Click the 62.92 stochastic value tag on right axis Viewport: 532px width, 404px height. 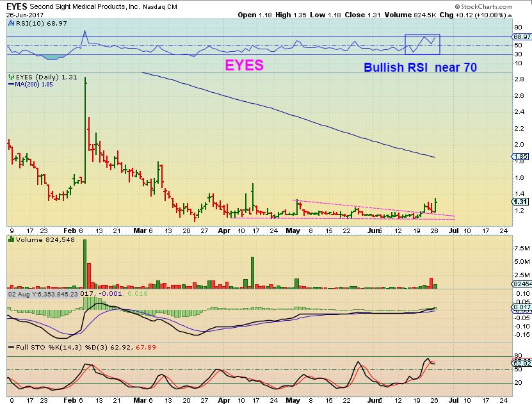point(522,363)
